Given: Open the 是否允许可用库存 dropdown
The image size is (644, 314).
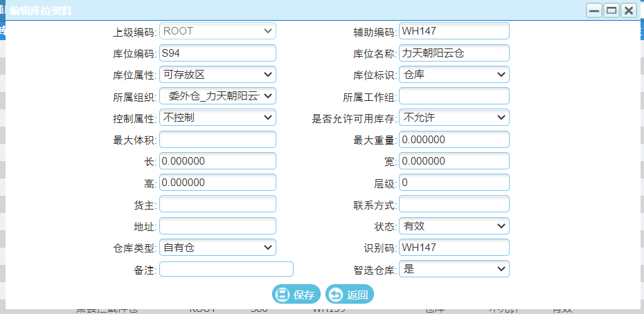Looking at the screenshot, I should (x=454, y=118).
